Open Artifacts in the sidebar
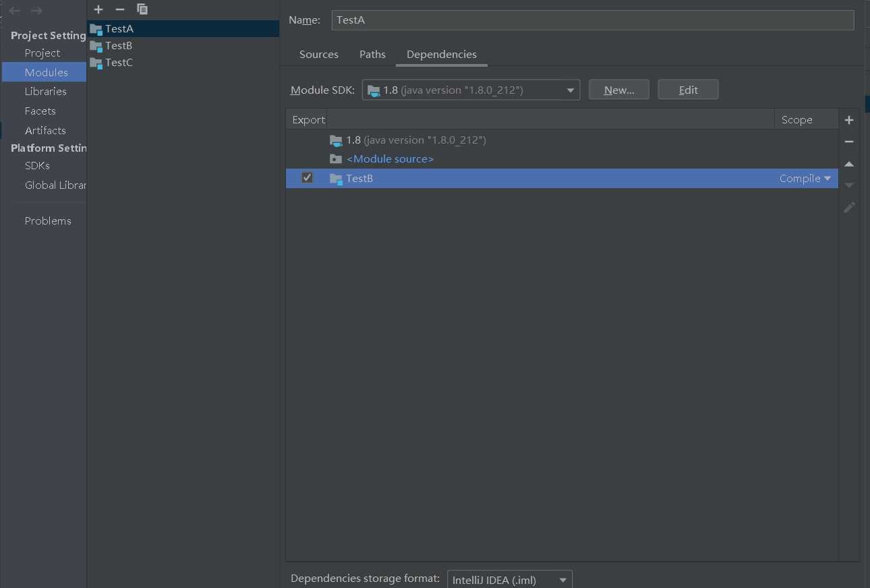The image size is (870, 588). (45, 131)
